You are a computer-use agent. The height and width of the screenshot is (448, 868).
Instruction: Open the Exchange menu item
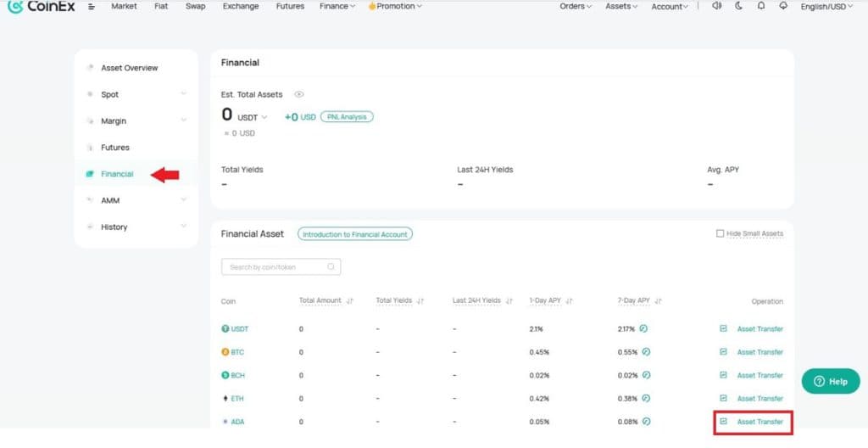241,6
